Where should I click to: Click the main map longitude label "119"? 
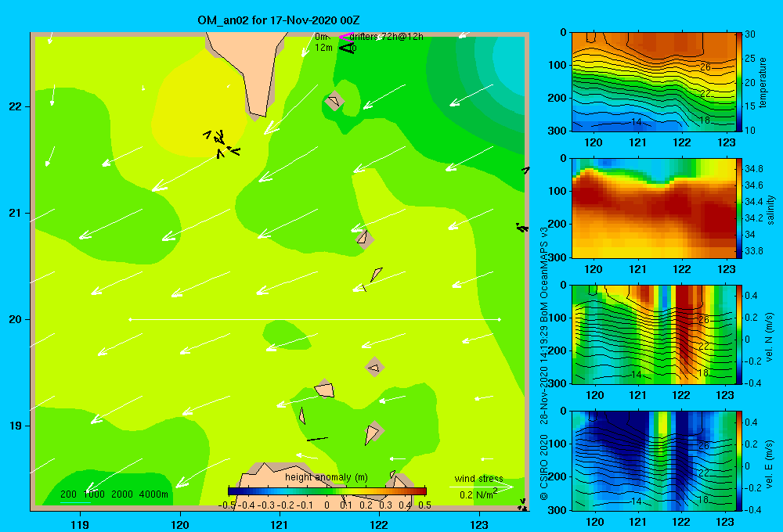[x=80, y=524]
